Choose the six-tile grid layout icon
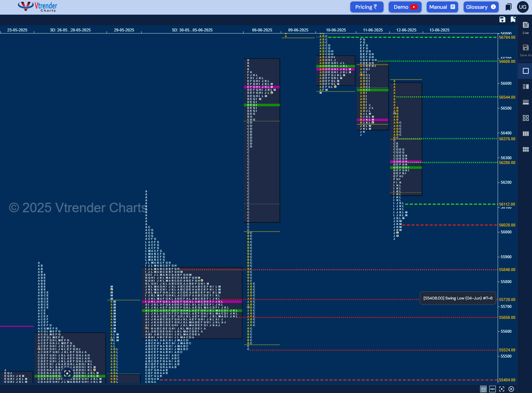Screen dimensions: 532x393 pyautogui.click(x=525, y=149)
